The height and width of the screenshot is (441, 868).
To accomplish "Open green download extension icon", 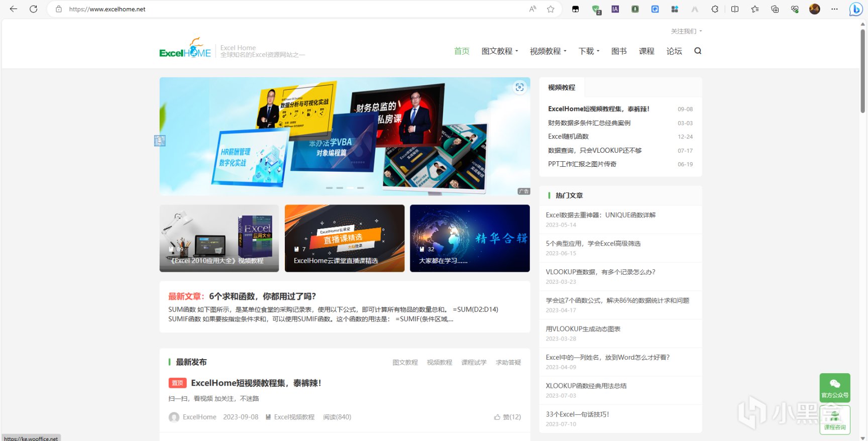I will [x=635, y=9].
